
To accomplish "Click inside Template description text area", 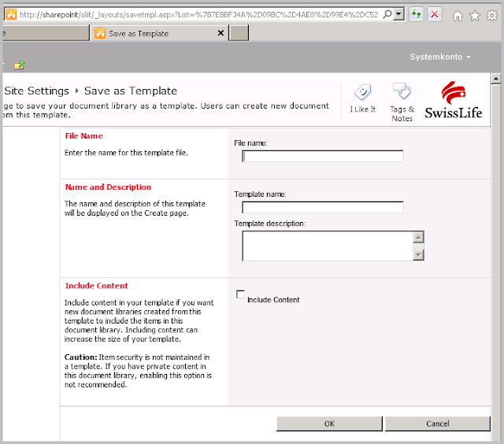I will coord(328,246).
